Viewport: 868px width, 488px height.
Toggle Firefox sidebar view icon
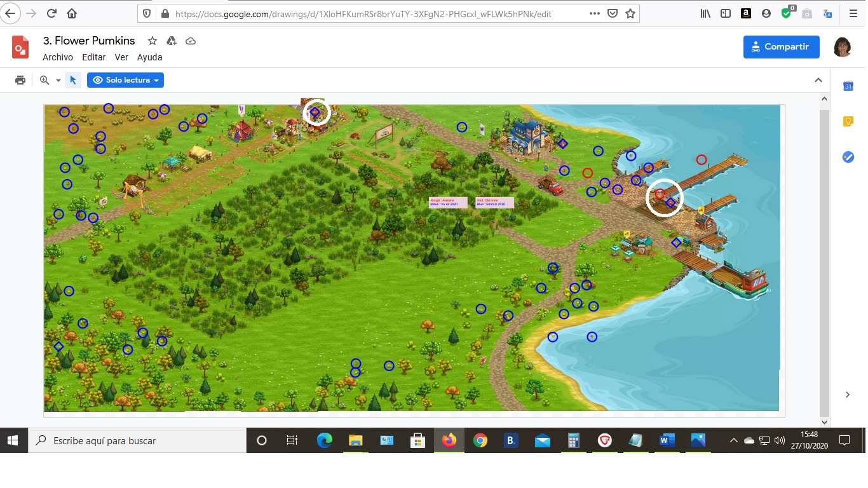[x=726, y=13]
